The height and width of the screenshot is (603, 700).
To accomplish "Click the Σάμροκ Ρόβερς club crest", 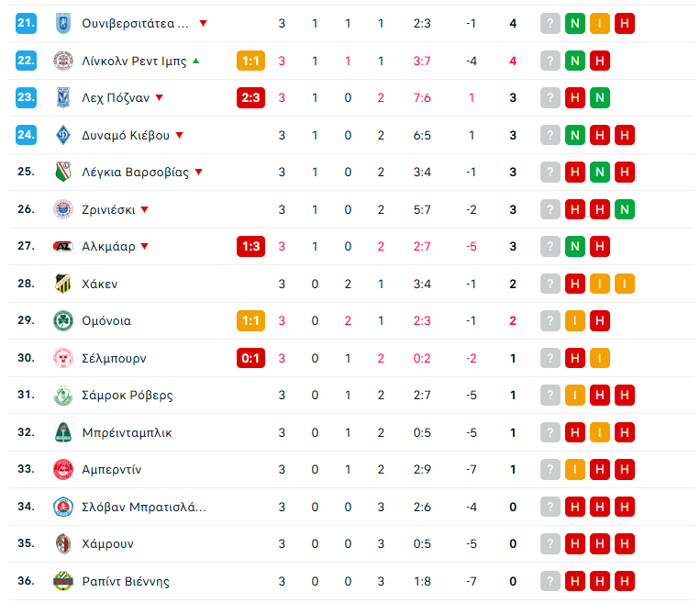I will (x=62, y=395).
